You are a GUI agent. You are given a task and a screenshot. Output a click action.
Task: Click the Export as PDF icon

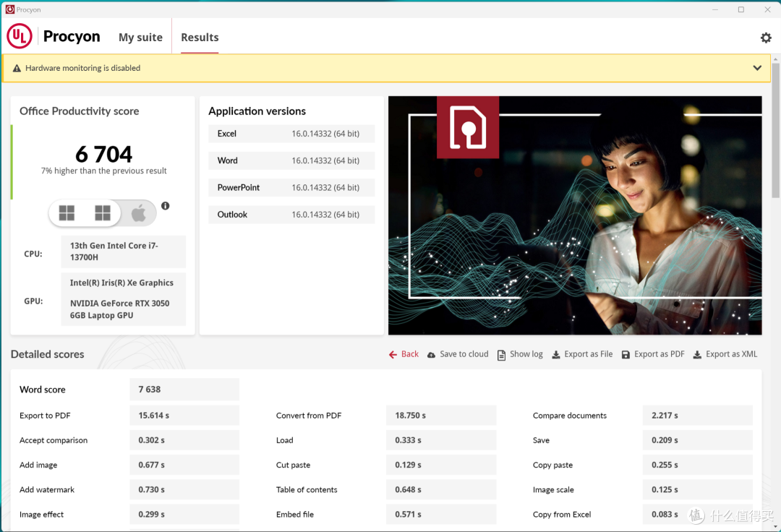(x=626, y=354)
